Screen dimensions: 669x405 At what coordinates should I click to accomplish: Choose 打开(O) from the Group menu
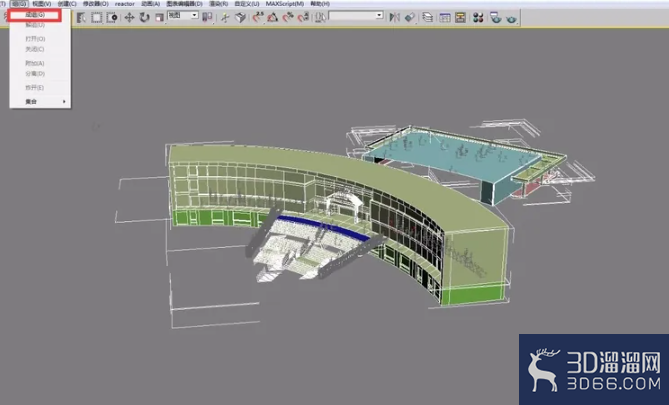pyautogui.click(x=35, y=39)
